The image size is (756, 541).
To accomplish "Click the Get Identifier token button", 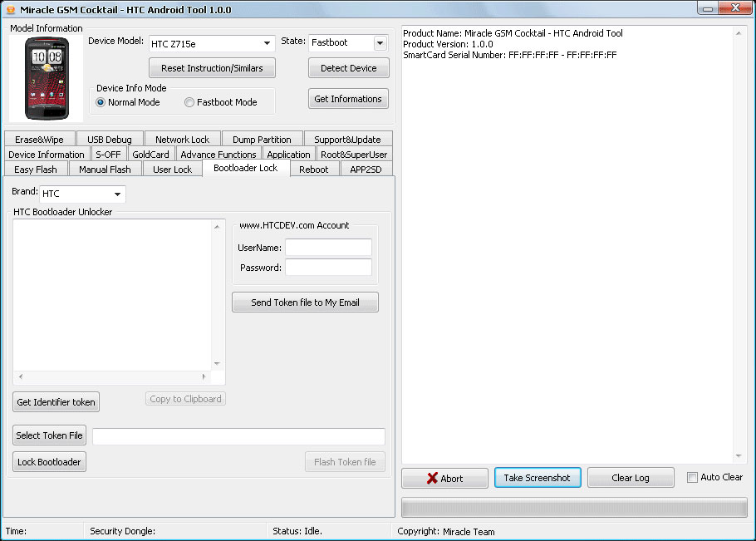I will point(56,402).
